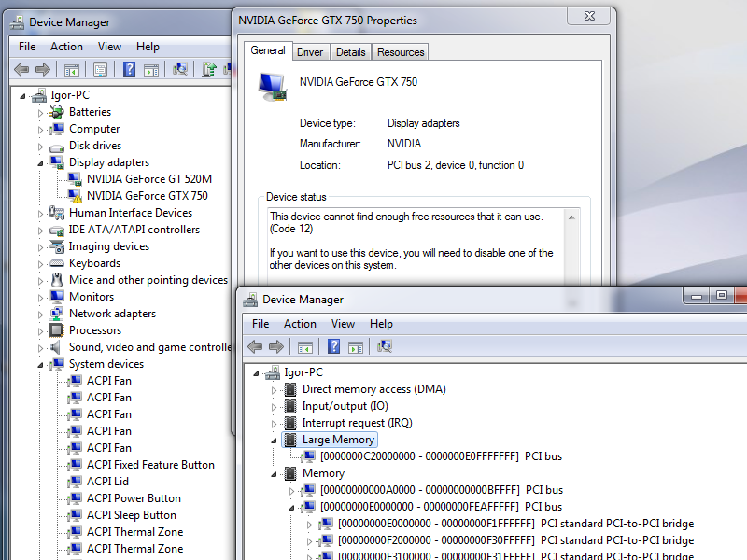Screen dimensions: 747x560
Task: Click Back arrow in left Device Manager toolbar
Action: [x=21, y=69]
